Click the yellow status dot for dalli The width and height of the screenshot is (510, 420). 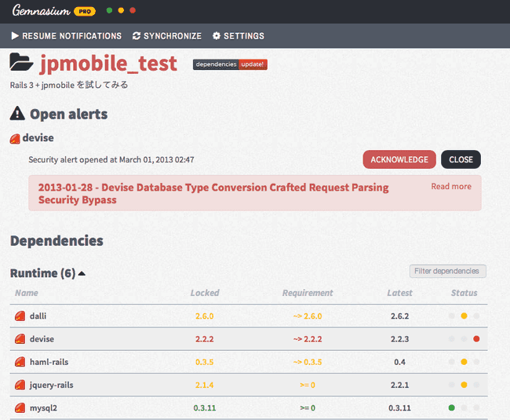click(464, 316)
